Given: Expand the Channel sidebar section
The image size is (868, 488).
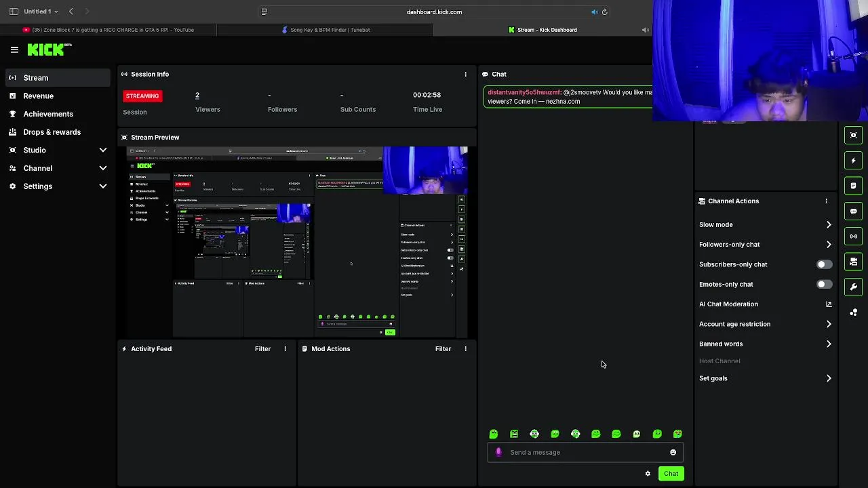Looking at the screenshot, I should point(103,168).
